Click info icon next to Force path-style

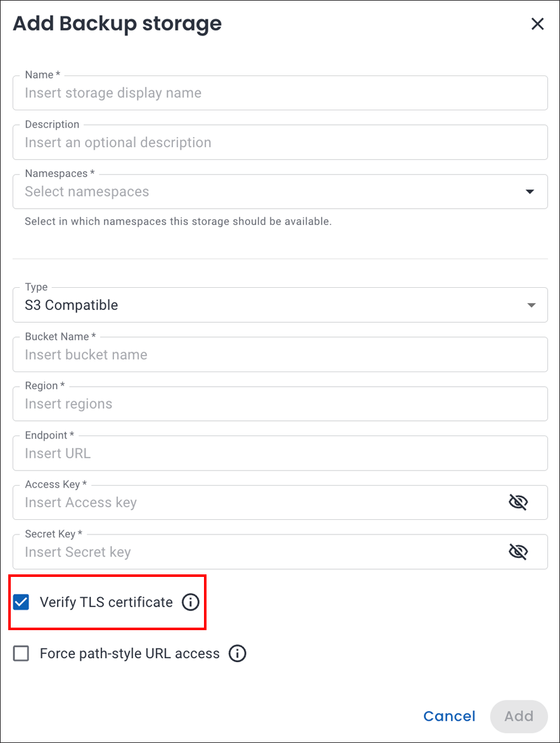click(x=237, y=654)
